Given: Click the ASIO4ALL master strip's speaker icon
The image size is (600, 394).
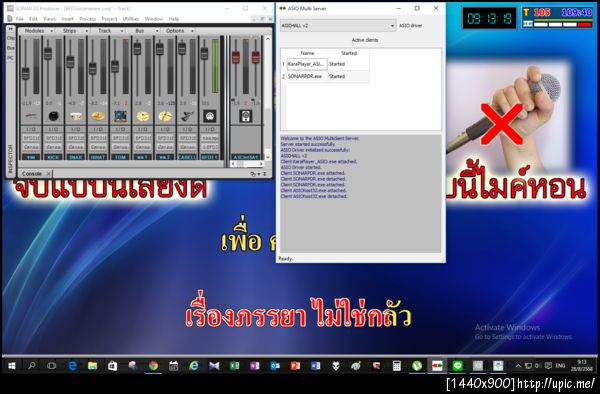Looking at the screenshot, I should click(x=246, y=116).
